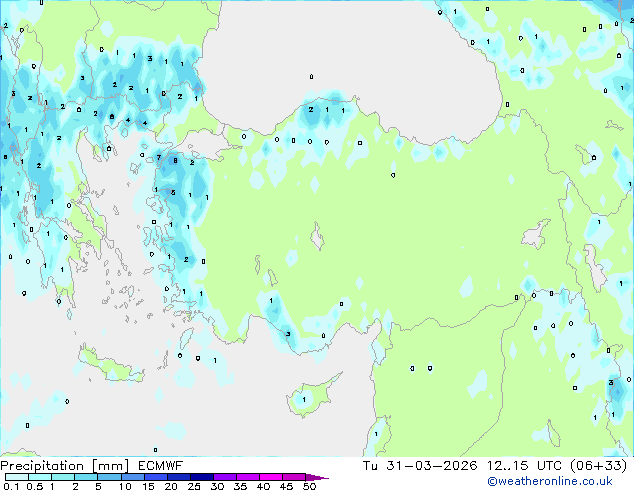The height and width of the screenshot is (490, 634).
Task: Click the 'ECMWF' model label
Action: pos(161,466)
